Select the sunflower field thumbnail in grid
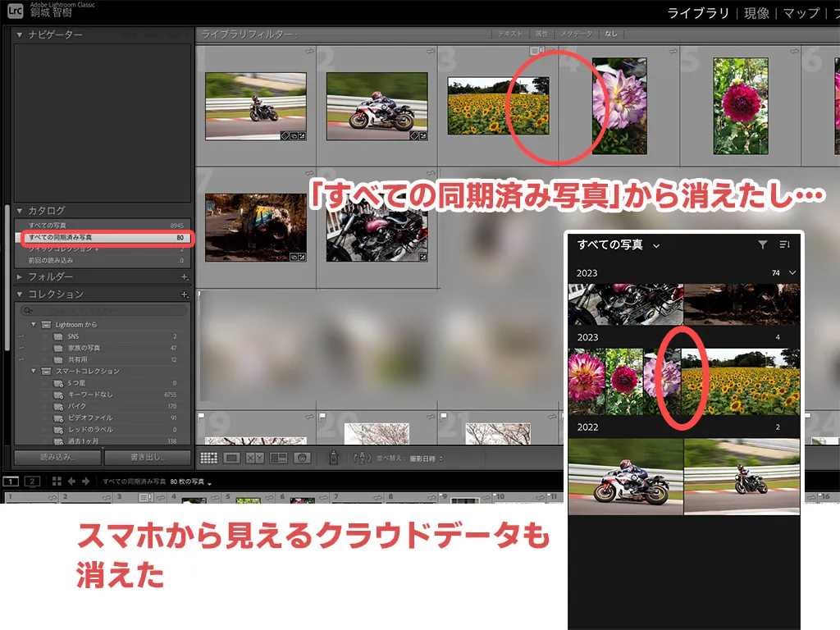The image size is (840, 630). 497,106
